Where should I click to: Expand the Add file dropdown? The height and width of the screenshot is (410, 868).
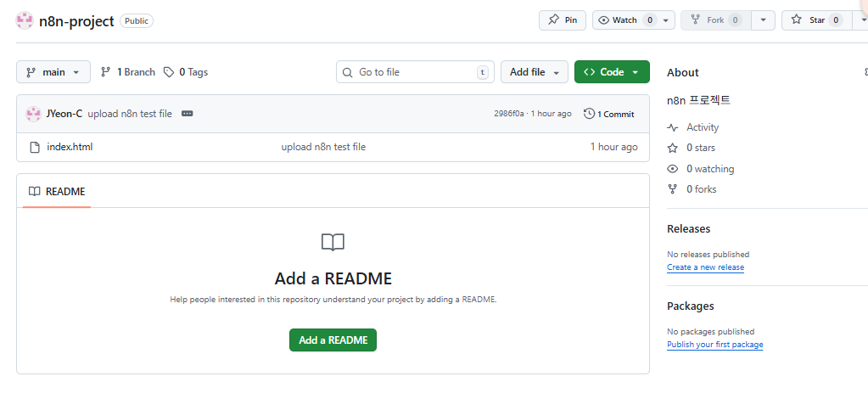click(535, 72)
